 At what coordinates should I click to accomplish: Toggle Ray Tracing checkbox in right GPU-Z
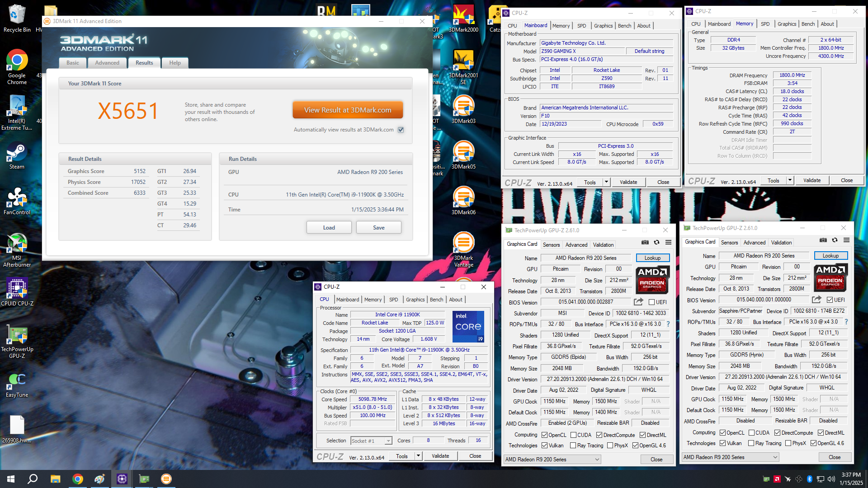coord(751,443)
